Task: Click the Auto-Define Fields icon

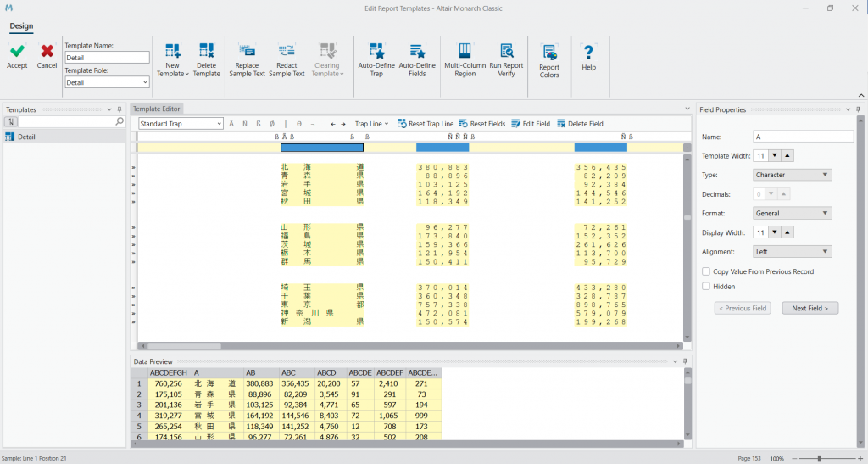Action: (x=417, y=51)
